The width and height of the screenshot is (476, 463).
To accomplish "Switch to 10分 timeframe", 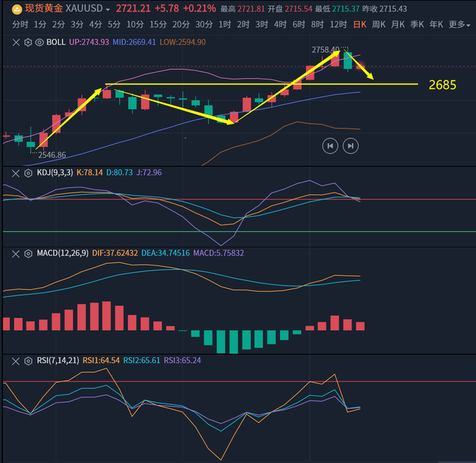I will (x=135, y=24).
